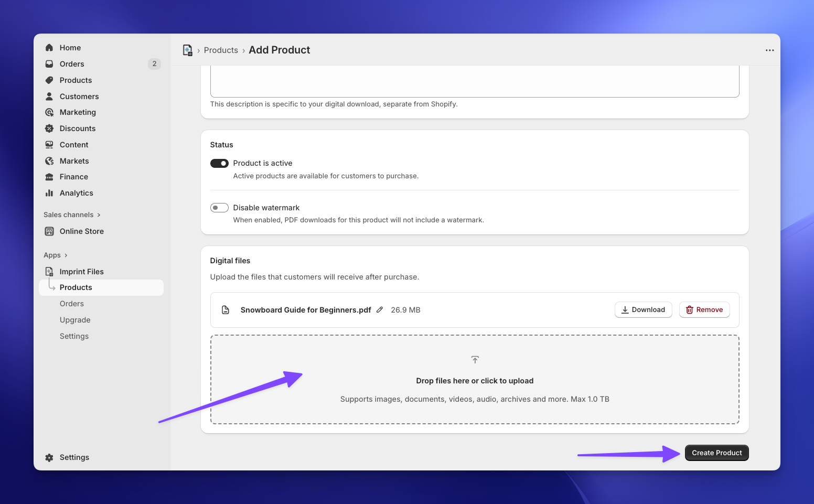
Task: Click the pencil icon to rename the PDF
Action: click(380, 309)
